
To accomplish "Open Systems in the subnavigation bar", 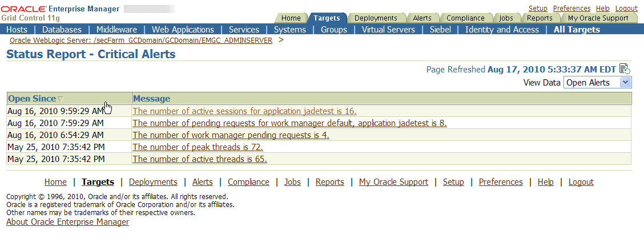I will click(x=290, y=30).
